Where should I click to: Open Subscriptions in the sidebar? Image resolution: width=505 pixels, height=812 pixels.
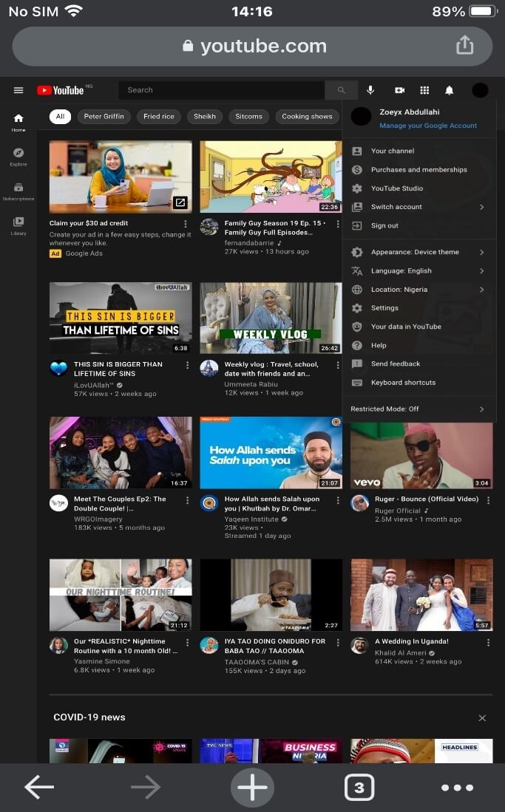(x=18, y=191)
